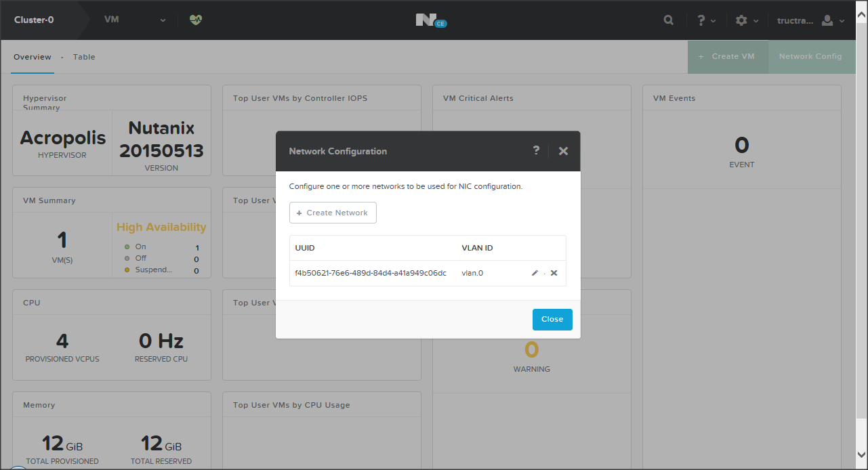This screenshot has width=868, height=470.
Task: Click the scroll down arrow on the page scrollbar
Action: pos(861,454)
